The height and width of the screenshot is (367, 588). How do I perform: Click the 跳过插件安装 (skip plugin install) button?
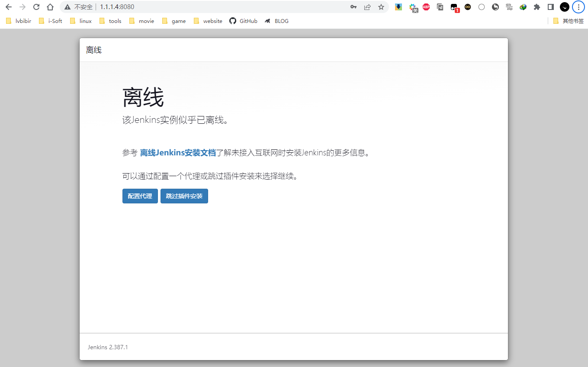(184, 196)
